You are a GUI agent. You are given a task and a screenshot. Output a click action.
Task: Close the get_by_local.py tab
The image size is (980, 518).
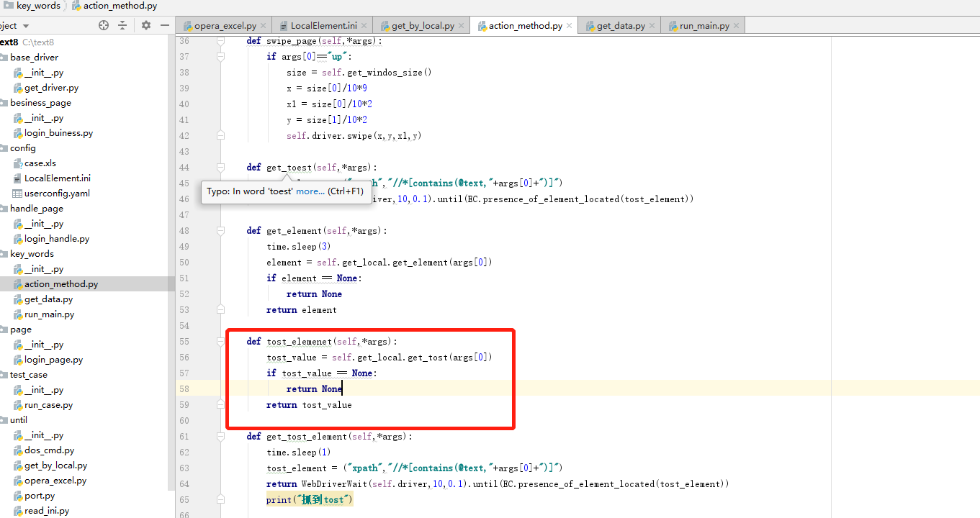pyautogui.click(x=462, y=26)
